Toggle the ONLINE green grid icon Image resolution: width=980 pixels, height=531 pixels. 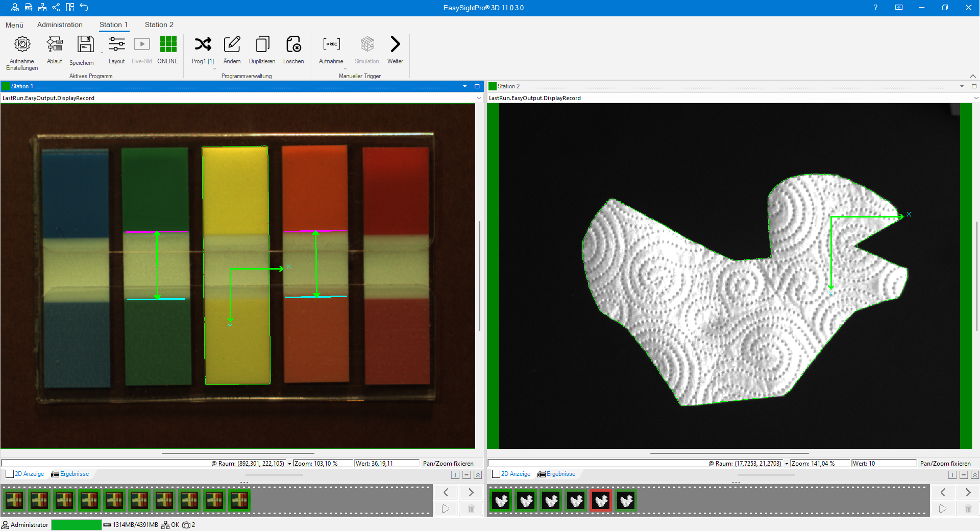click(168, 45)
